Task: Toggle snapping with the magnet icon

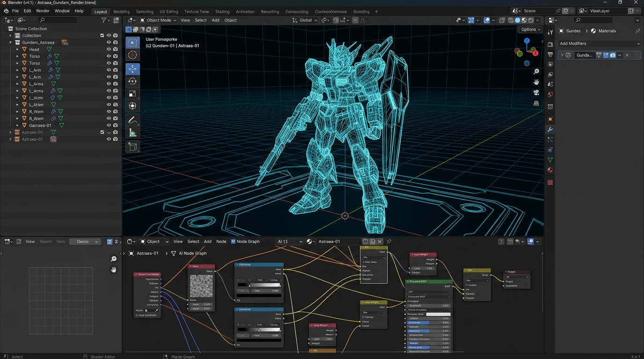Action: 336,20
